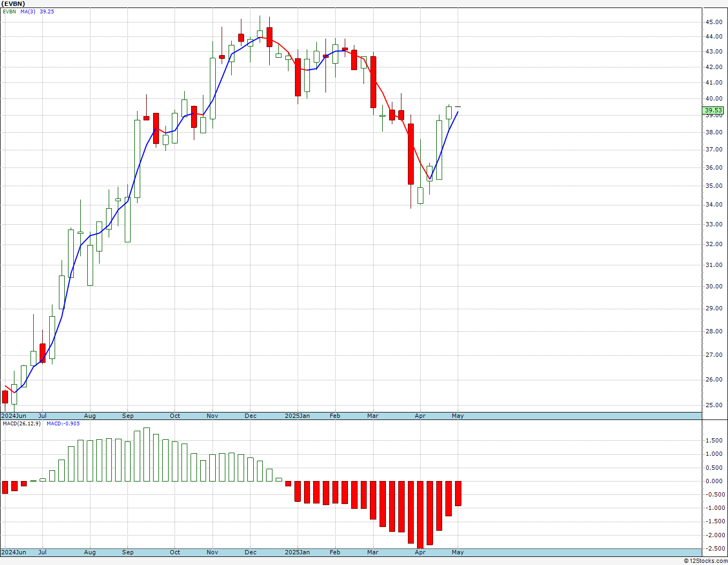Click the tallest green MACD histogram bar
Viewport: 728px width, 565px height.
click(147, 454)
